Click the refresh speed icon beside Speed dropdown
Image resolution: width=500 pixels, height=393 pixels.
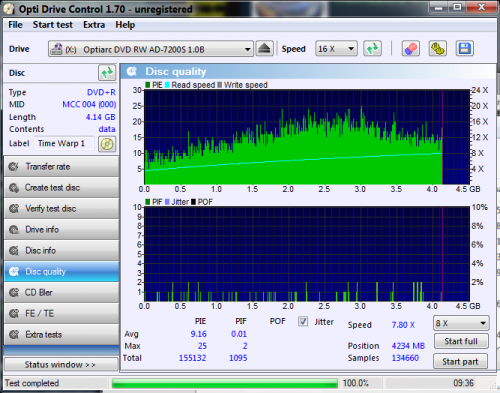pos(372,49)
